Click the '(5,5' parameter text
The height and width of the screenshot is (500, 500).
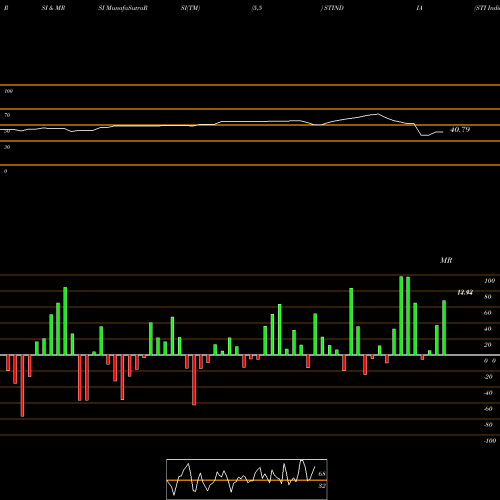[x=257, y=8]
